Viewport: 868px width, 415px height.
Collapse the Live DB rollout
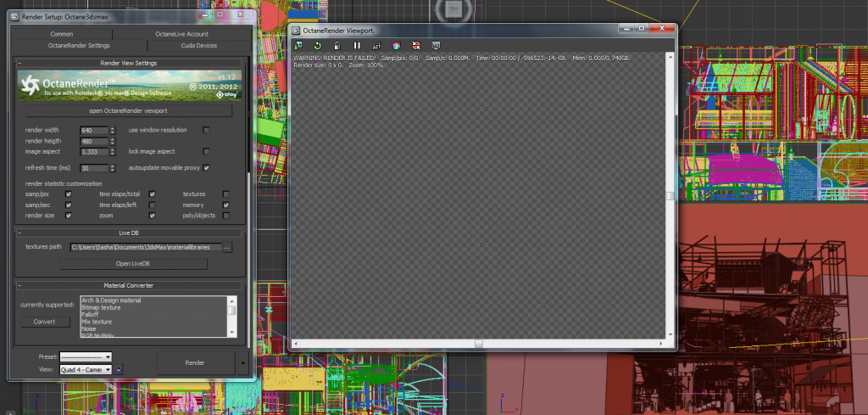(129, 233)
